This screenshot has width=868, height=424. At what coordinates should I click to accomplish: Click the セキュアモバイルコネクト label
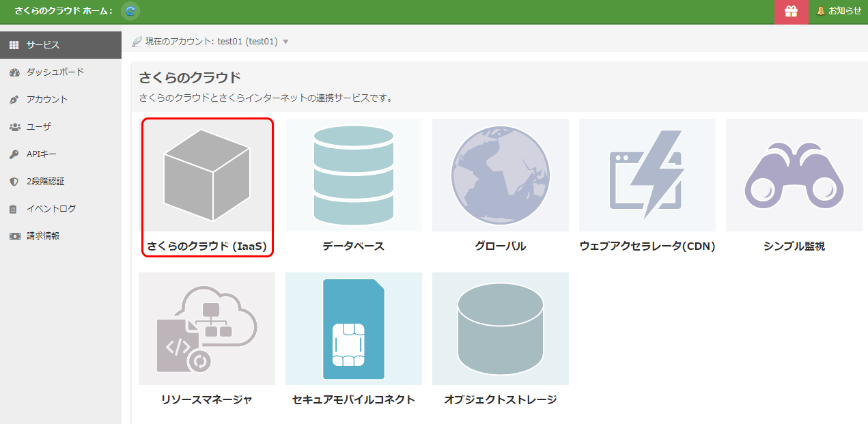pos(354,400)
